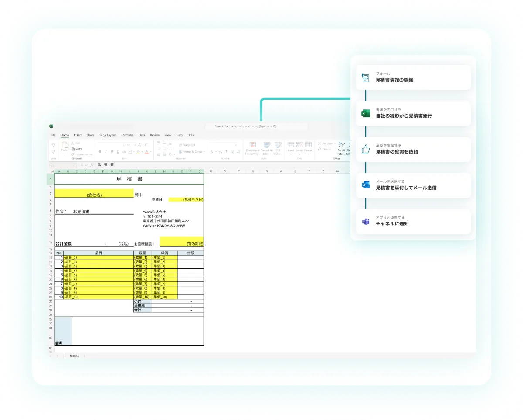Open Cell Styles gallery

(278, 148)
